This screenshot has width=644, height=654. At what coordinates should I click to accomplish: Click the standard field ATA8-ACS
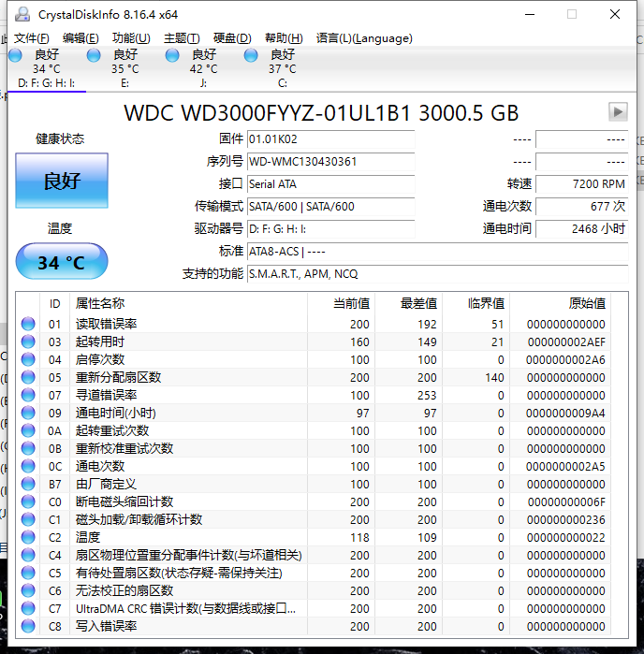tap(437, 252)
